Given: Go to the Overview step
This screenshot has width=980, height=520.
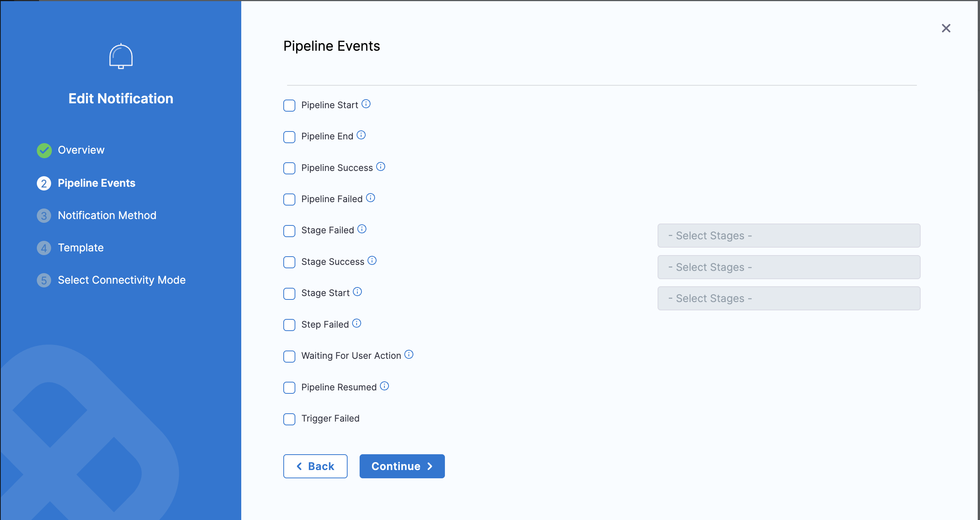Looking at the screenshot, I should pyautogui.click(x=81, y=150).
